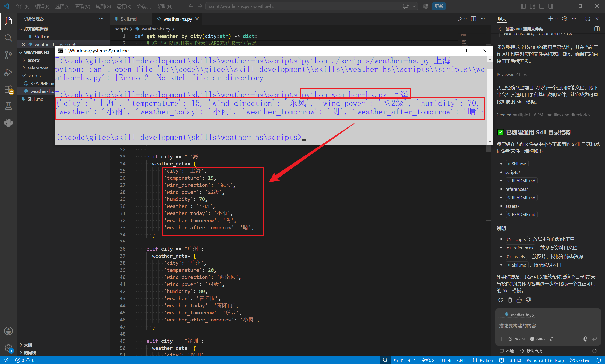Image resolution: width=605 pixels, height=364 pixels.
Task: Open the 编辑(E) menu
Action: pos(42,6)
